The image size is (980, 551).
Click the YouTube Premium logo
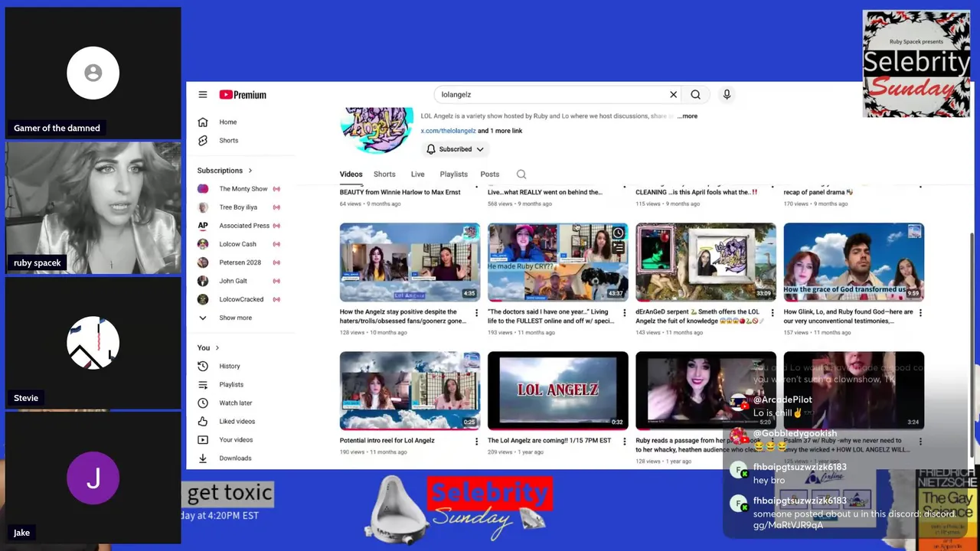click(x=243, y=95)
